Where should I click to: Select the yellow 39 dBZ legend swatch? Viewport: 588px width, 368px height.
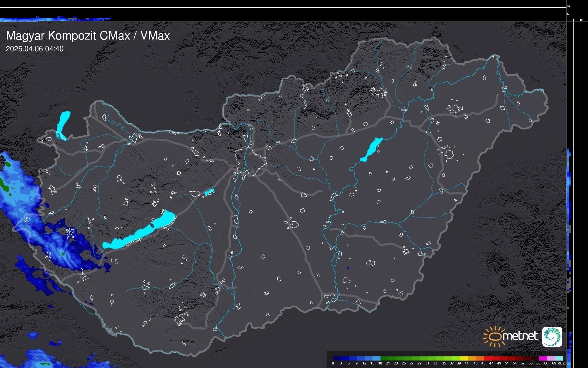pyautogui.click(x=463, y=358)
